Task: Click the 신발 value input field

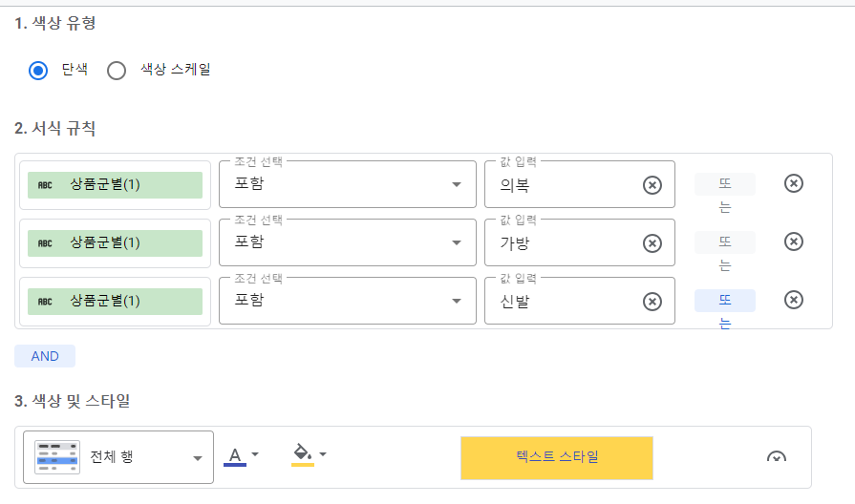Action: coord(564,302)
